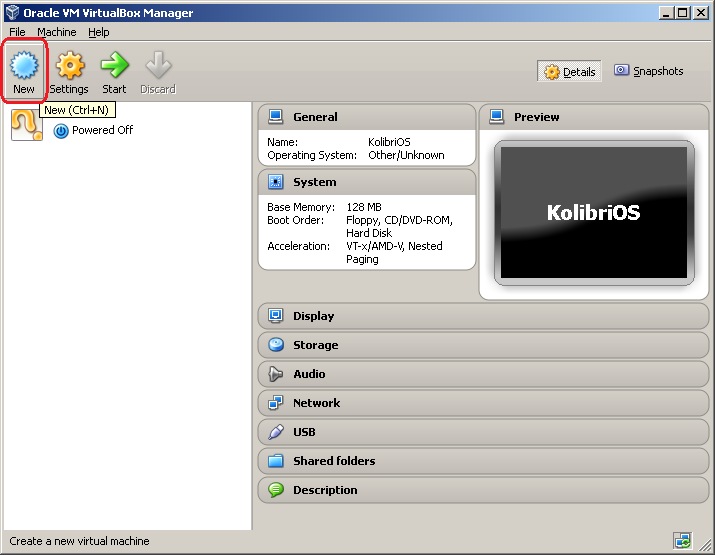Click the KolibriOS VM icon in list
The image size is (715, 555).
(27, 125)
